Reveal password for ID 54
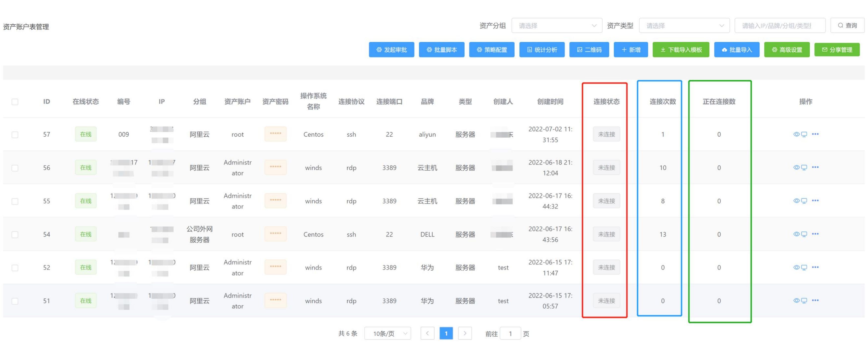 [x=275, y=234]
